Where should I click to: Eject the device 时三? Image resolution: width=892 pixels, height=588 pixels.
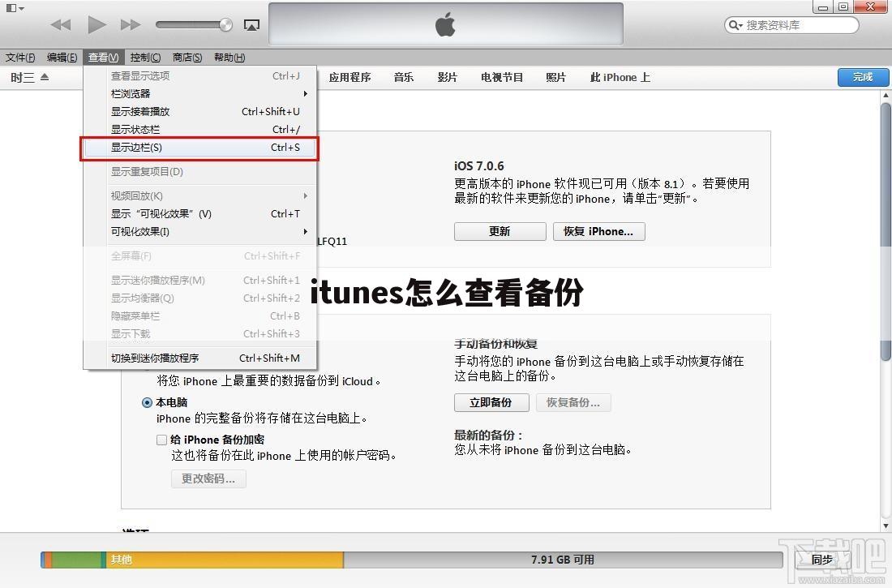point(45,77)
